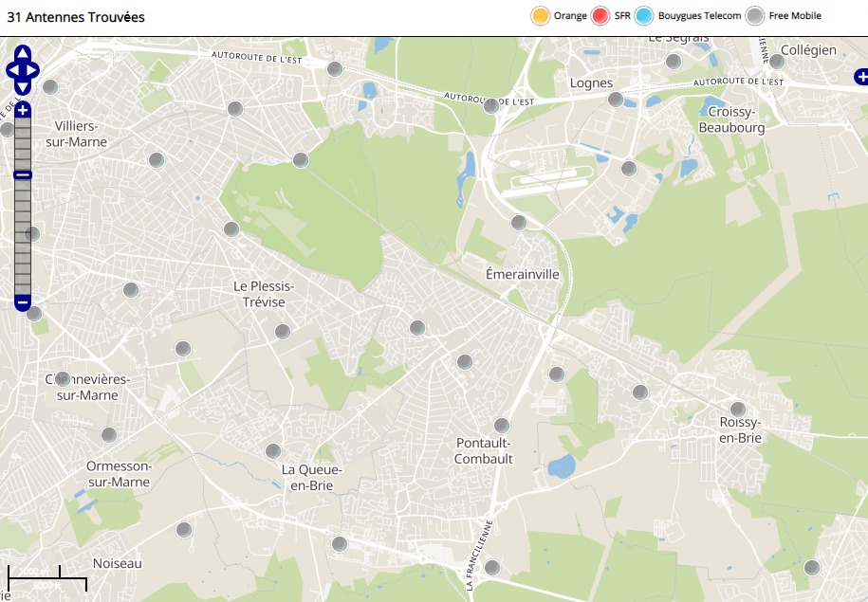Expand the layer switcher at right edge
The height and width of the screenshot is (602, 868).
(x=860, y=77)
